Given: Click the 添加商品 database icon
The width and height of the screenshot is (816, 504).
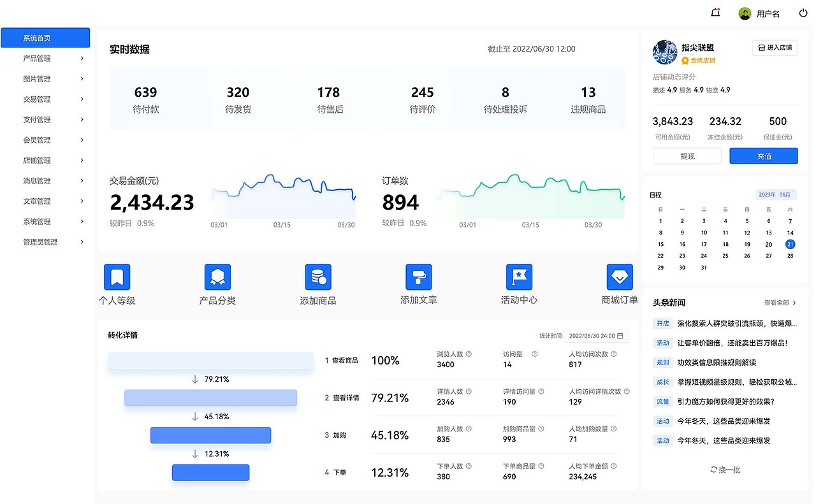Looking at the screenshot, I should click(x=318, y=277).
